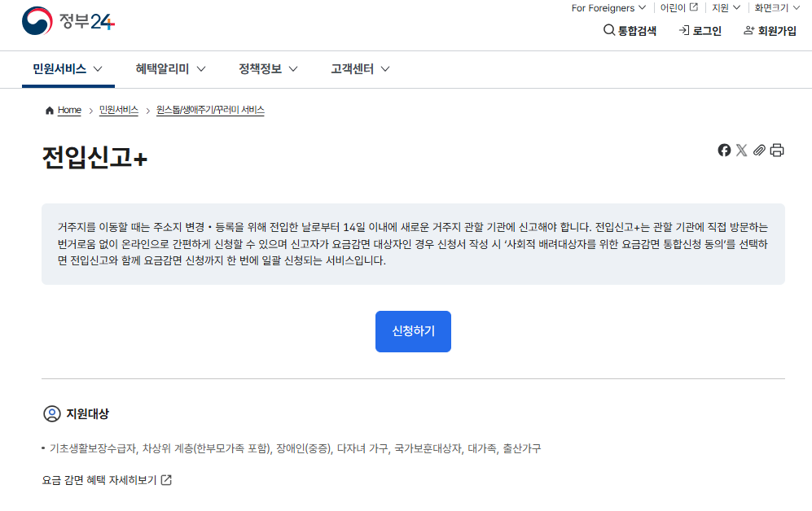The width and height of the screenshot is (812, 511).
Task: Open 고객센터 menu
Action: pyautogui.click(x=360, y=69)
